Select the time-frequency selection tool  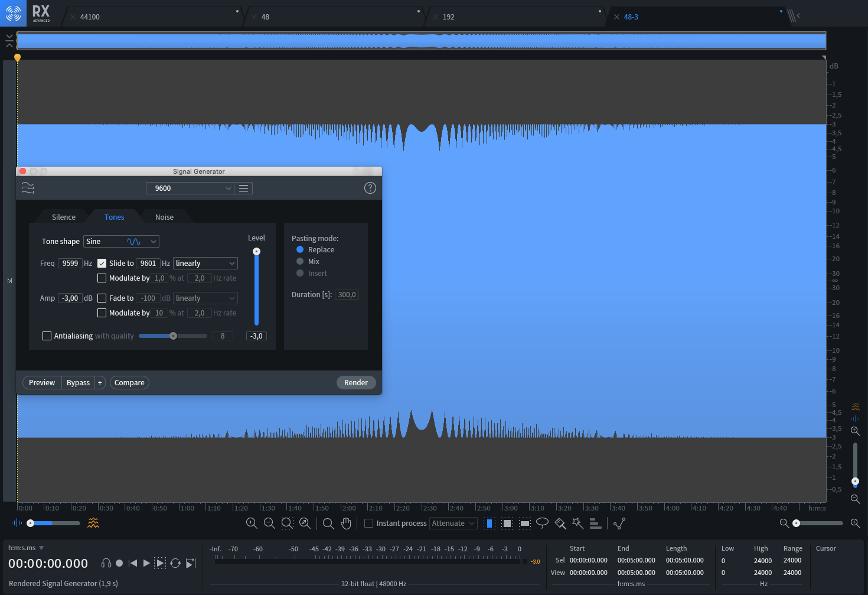pos(507,524)
